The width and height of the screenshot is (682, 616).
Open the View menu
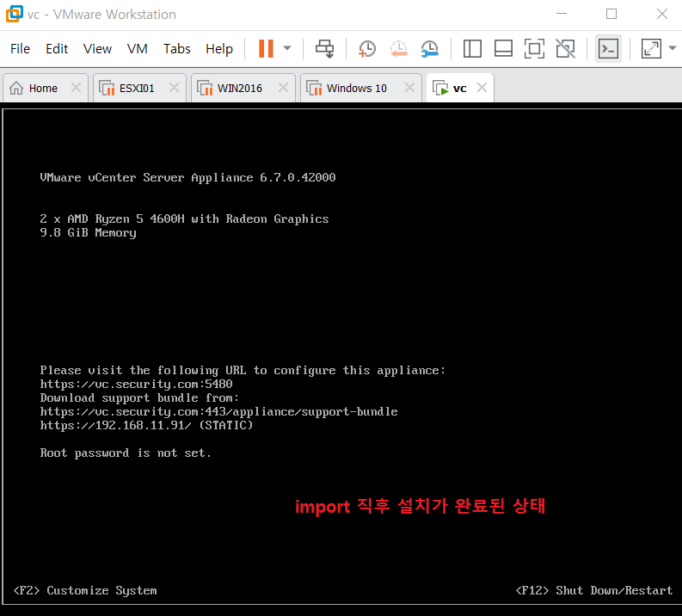coord(97,49)
